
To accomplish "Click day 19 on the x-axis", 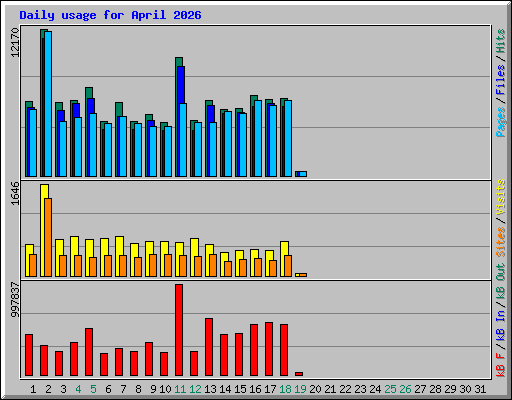I will coord(300,389).
